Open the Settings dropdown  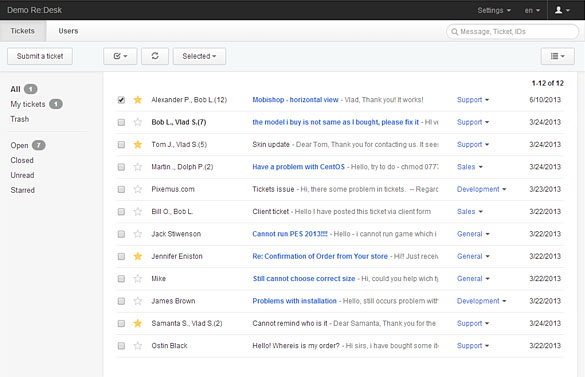pos(494,10)
